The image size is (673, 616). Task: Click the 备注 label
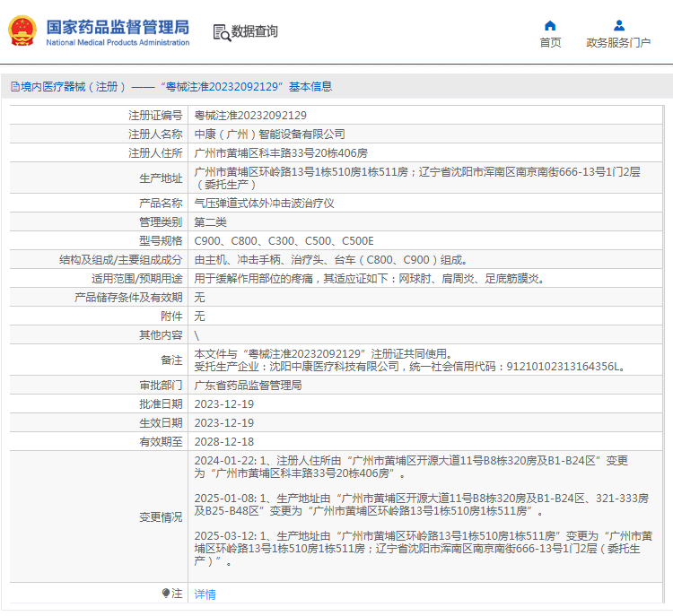coord(171,360)
